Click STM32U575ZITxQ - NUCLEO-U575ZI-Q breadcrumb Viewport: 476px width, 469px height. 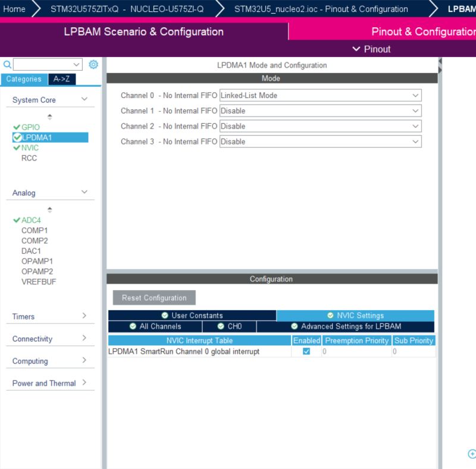127,9
